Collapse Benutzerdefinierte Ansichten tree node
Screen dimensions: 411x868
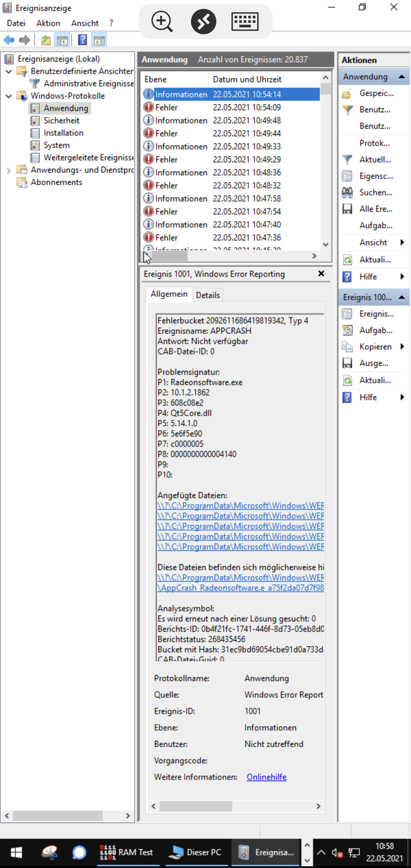(x=9, y=71)
